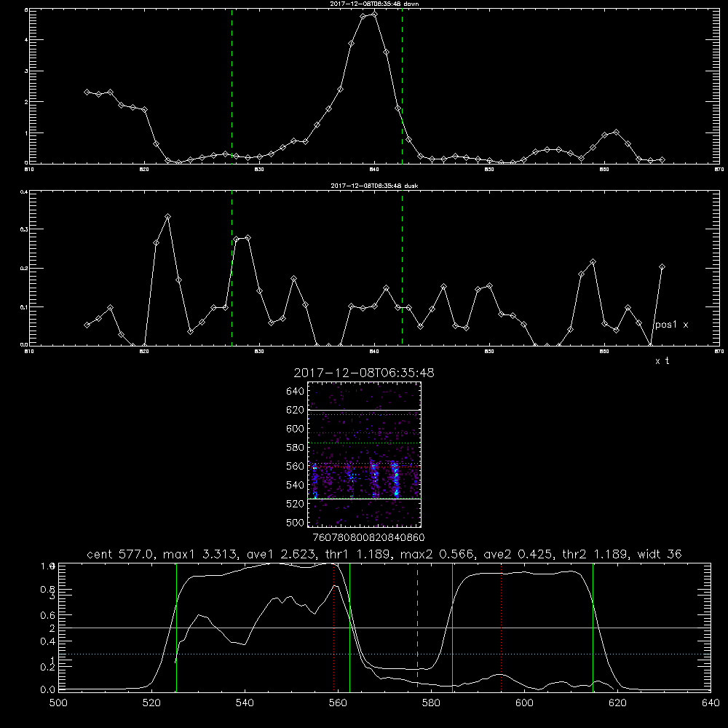728x728 pixels.
Task: Select the 'widt 36' value text
Action: (x=660, y=554)
